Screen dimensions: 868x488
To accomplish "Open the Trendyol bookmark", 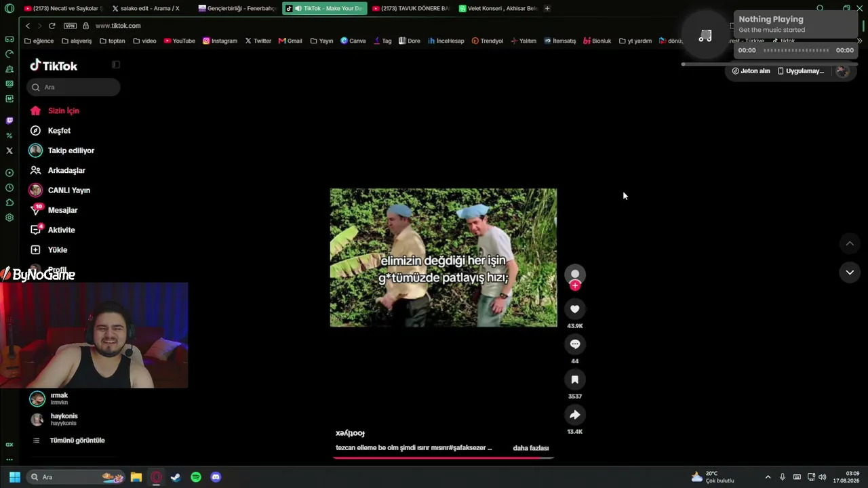I will [487, 41].
